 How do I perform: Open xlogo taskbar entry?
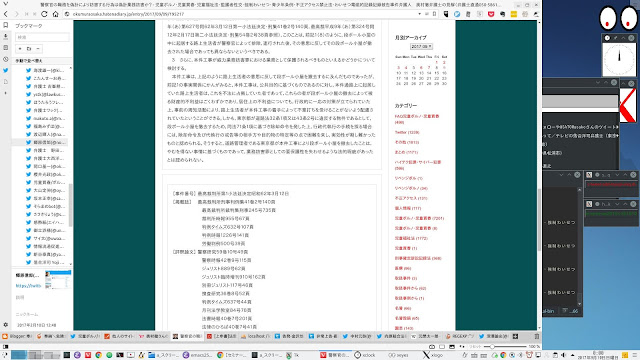tap(433, 355)
